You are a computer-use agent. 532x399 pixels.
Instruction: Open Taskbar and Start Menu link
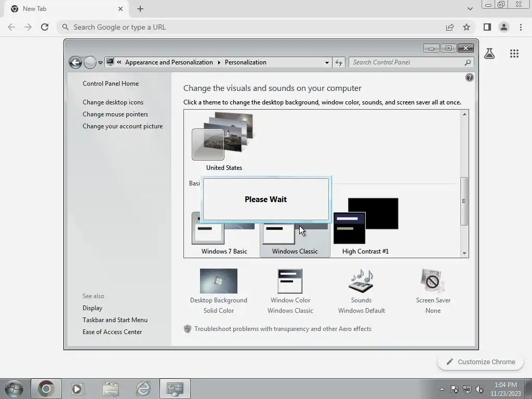(x=115, y=320)
